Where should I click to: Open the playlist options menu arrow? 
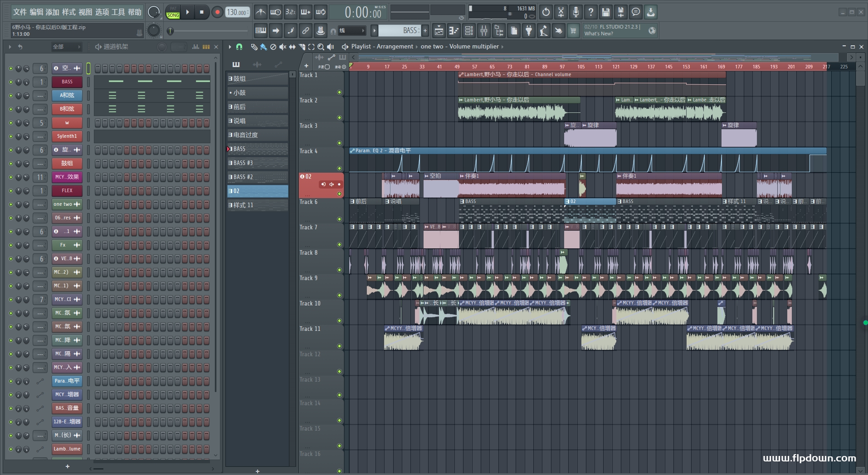[230, 47]
